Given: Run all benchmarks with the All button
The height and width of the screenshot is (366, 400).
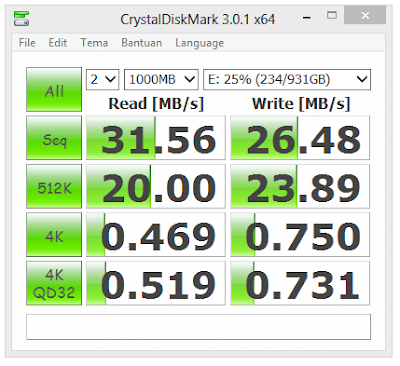Looking at the screenshot, I should (54, 89).
